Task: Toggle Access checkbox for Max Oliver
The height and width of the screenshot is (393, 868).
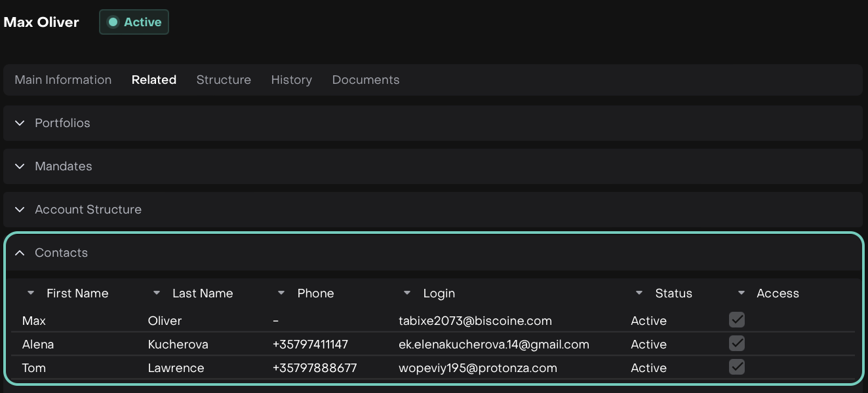Action: point(737,320)
